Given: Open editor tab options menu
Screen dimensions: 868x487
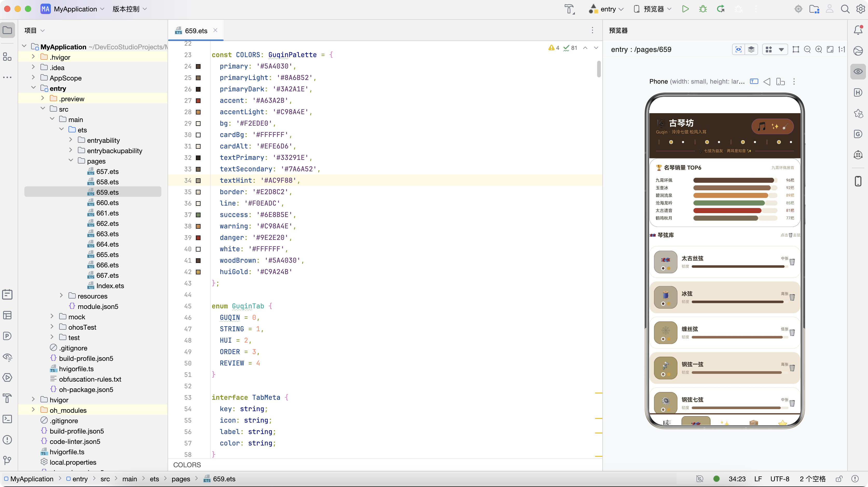Looking at the screenshot, I should (592, 30).
